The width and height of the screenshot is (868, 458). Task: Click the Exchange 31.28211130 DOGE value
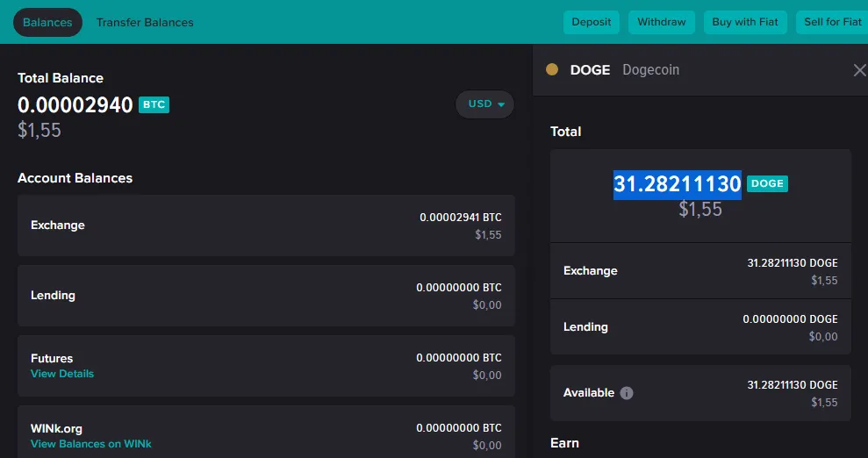(x=793, y=262)
